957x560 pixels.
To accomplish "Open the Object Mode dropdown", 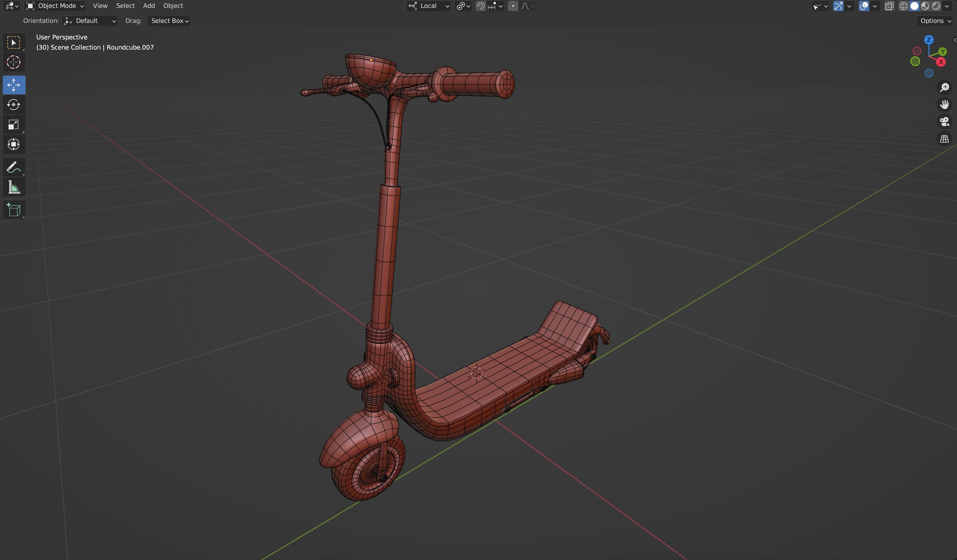I will point(55,6).
